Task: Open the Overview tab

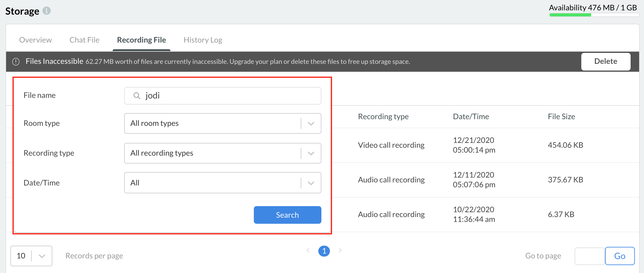Action: point(35,40)
